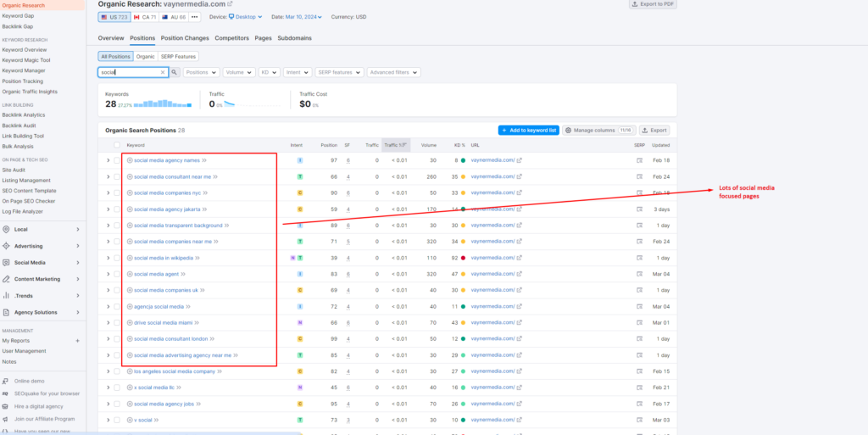Check the box for social media consultant near me

[x=117, y=176]
